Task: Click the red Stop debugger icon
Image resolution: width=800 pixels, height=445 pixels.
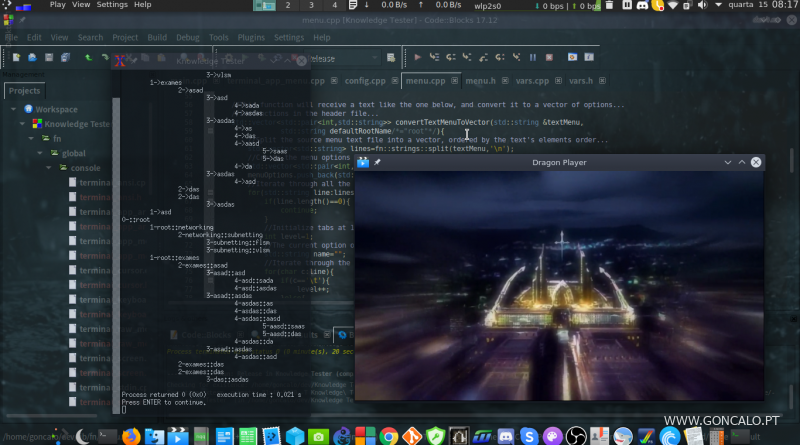Action: coord(549,57)
